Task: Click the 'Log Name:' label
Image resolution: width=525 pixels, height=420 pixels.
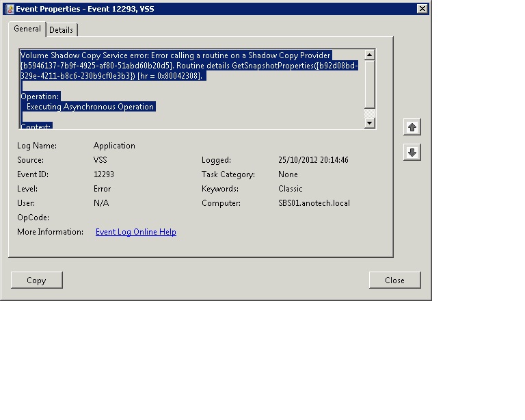Action: coord(37,146)
